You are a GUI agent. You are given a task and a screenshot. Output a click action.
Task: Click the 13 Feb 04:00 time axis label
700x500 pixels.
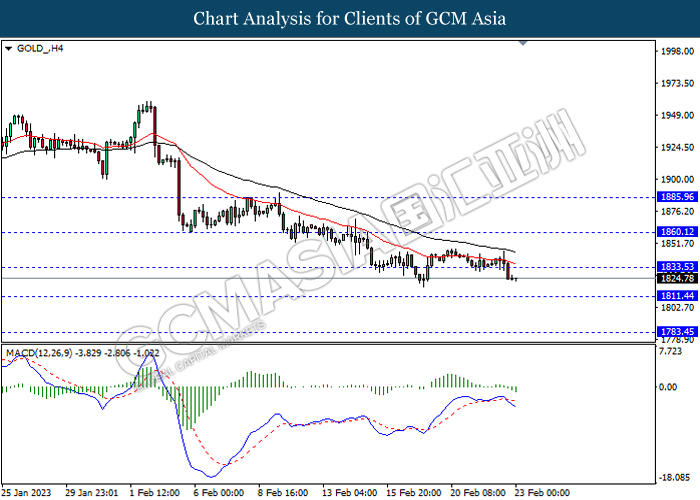[x=350, y=493]
